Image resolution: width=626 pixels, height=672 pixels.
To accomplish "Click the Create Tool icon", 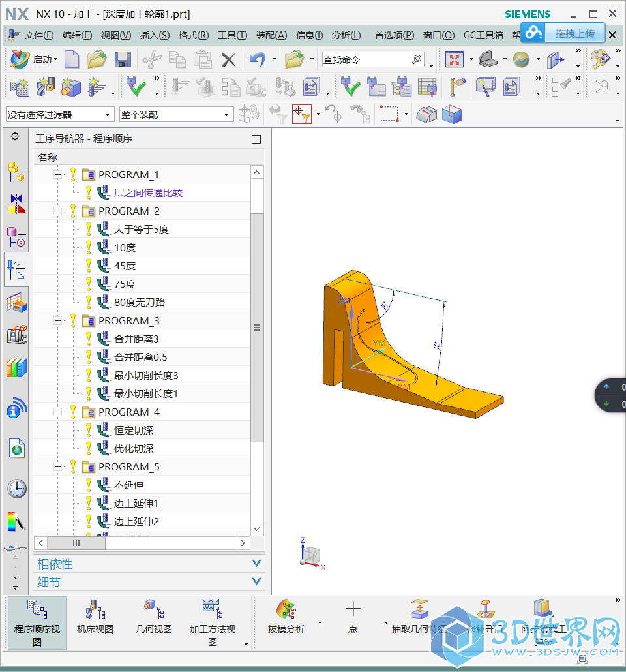I will click(x=46, y=87).
